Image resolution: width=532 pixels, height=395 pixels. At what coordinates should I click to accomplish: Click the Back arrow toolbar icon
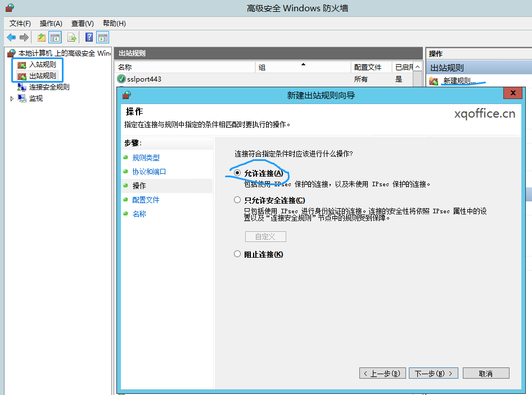click(11, 37)
